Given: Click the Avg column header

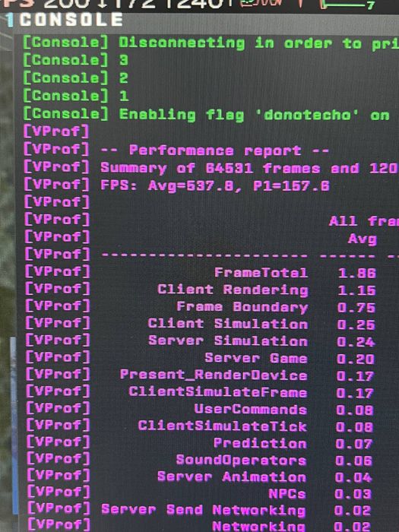Looking at the screenshot, I should pos(362,239).
